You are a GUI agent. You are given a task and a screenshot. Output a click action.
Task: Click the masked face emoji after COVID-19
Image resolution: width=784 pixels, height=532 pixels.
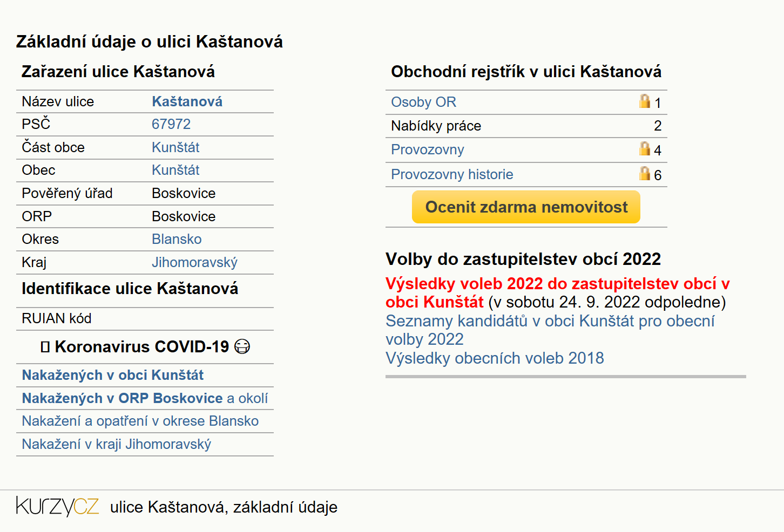coord(242,346)
